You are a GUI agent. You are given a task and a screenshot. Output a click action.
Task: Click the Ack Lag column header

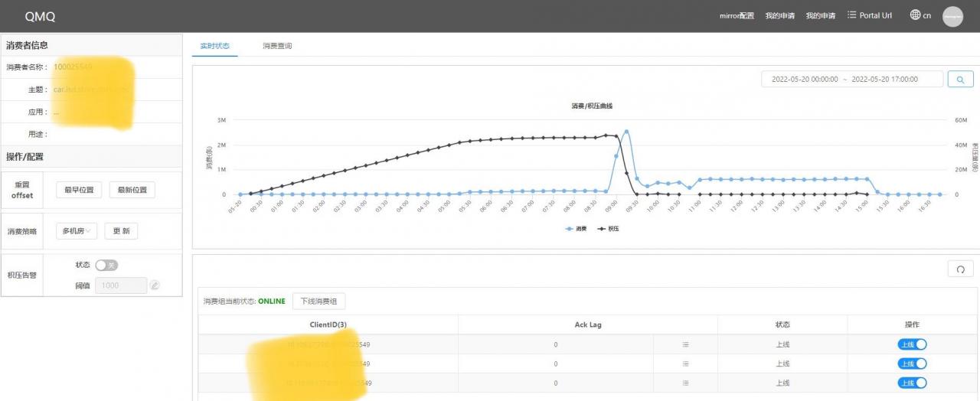588,324
